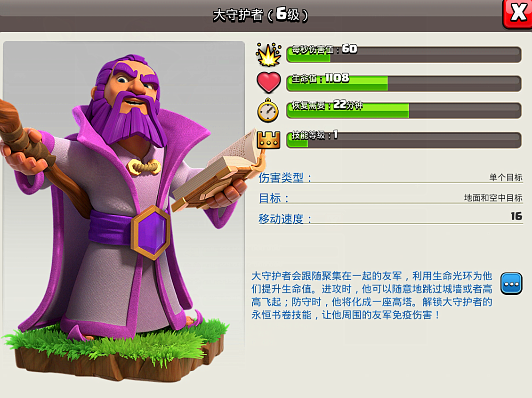
Task: Click the 技能等级 1 ability level bar
Action: (404, 140)
